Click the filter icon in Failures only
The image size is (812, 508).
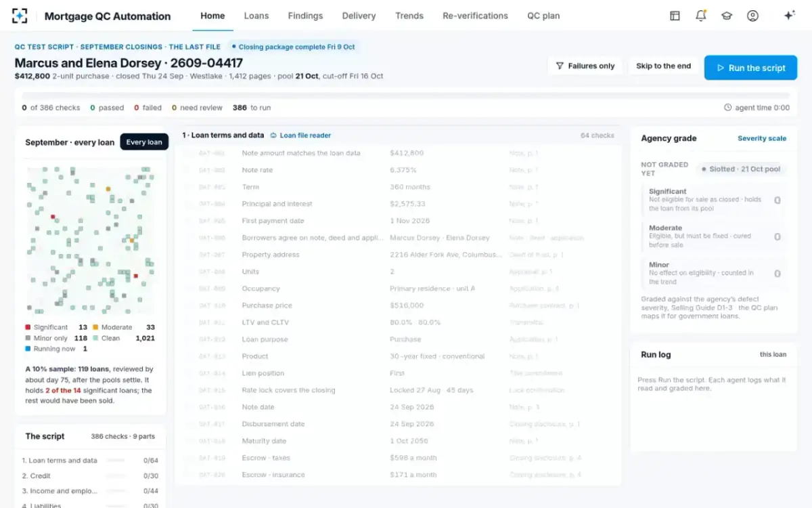[x=560, y=66]
